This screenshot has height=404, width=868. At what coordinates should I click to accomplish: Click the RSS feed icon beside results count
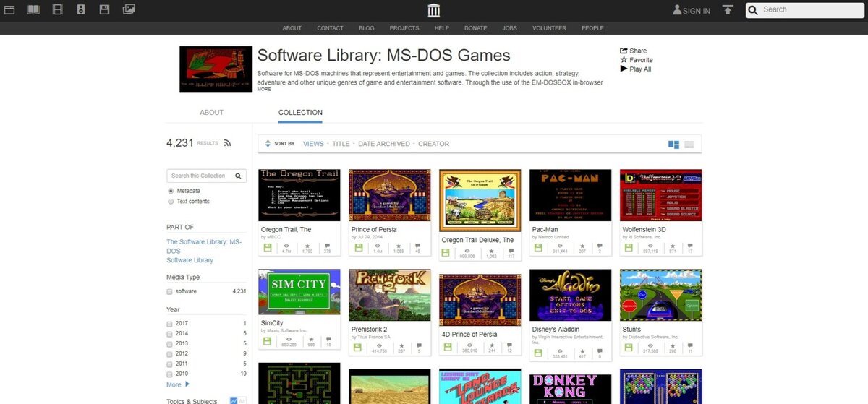[227, 143]
